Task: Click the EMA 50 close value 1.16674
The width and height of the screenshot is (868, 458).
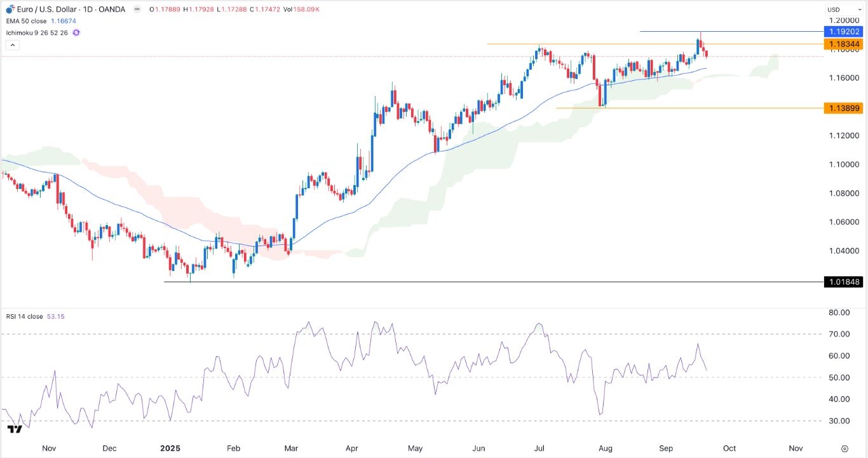Action: pyautogui.click(x=64, y=21)
